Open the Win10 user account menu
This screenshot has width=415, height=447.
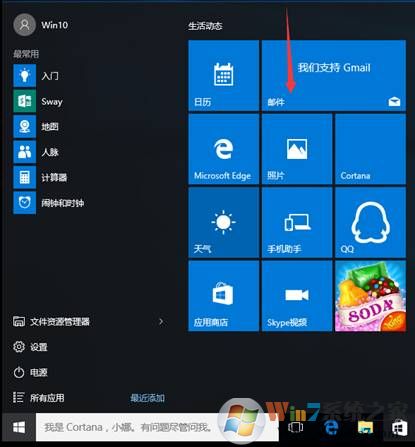point(41,25)
